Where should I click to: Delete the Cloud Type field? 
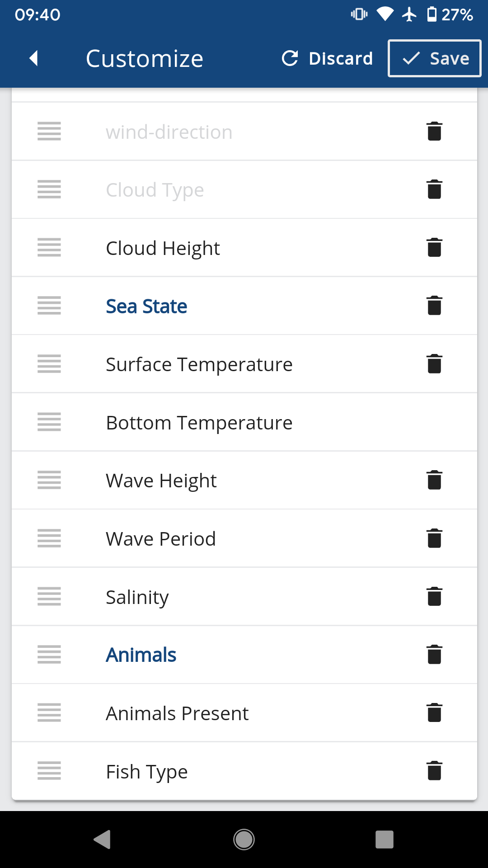[434, 189]
